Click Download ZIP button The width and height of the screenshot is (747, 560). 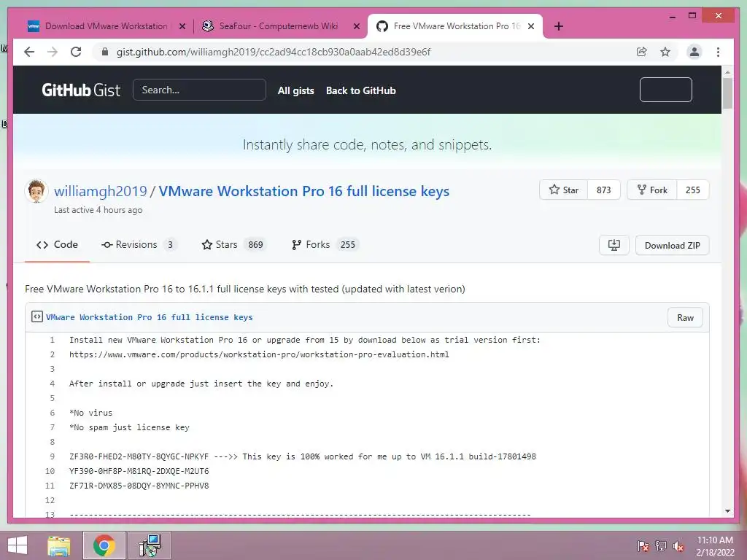672,245
